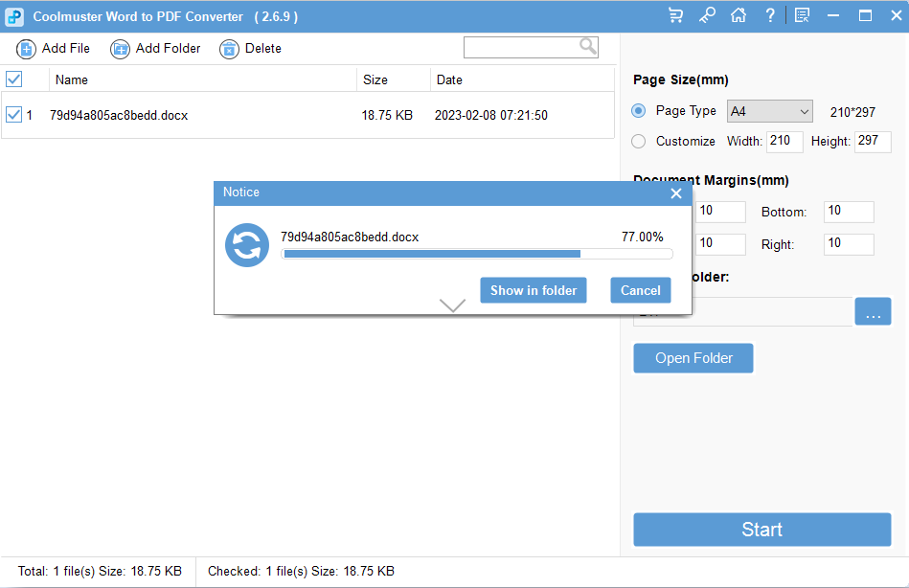Image resolution: width=909 pixels, height=588 pixels.
Task: Maximize the Coolmuster window
Action: pyautogui.click(x=865, y=15)
